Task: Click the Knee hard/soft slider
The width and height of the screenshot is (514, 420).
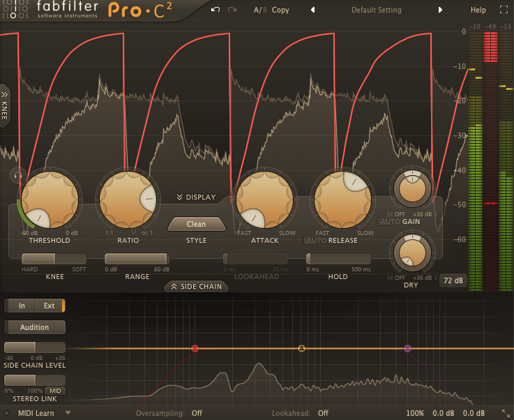Action: (54, 259)
